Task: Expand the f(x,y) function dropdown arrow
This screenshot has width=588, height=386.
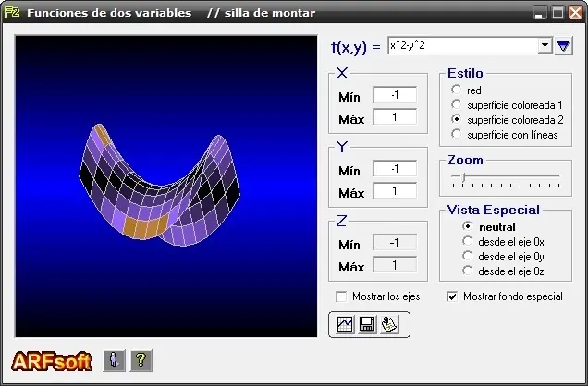Action: tap(545, 45)
